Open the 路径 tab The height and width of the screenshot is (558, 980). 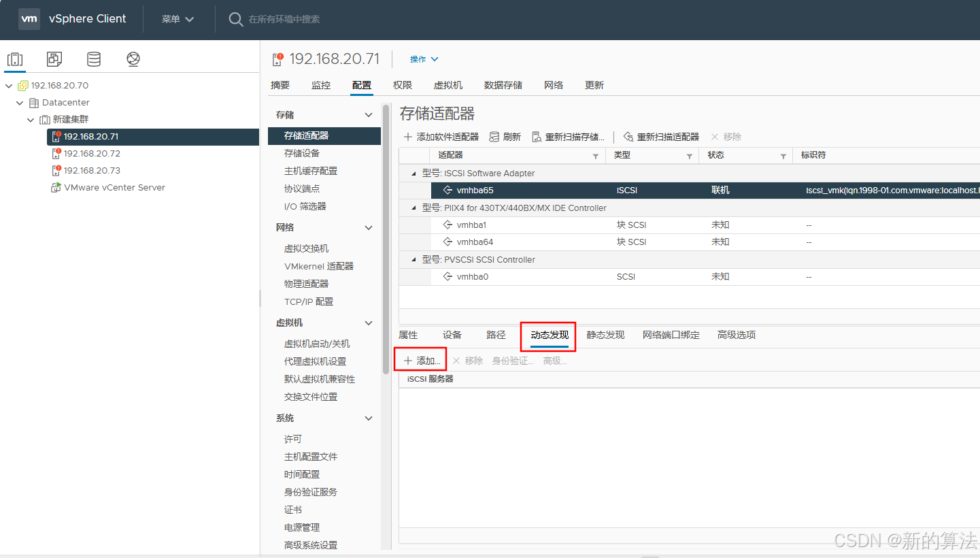click(496, 335)
